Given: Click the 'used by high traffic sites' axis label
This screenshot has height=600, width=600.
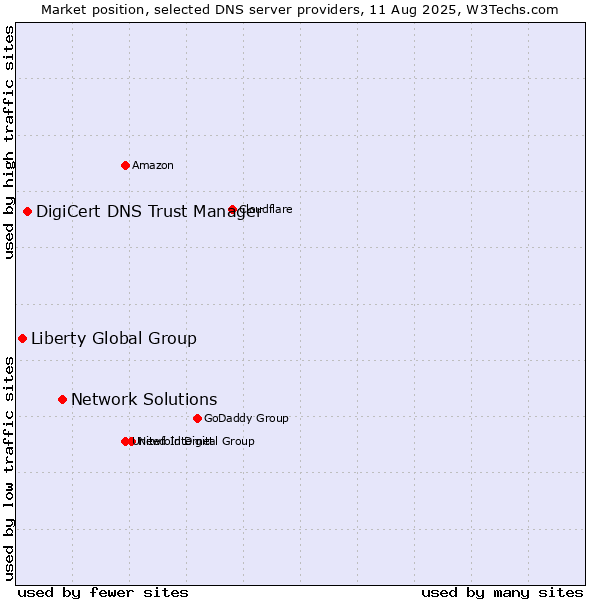Looking at the screenshot, I should (8, 142).
